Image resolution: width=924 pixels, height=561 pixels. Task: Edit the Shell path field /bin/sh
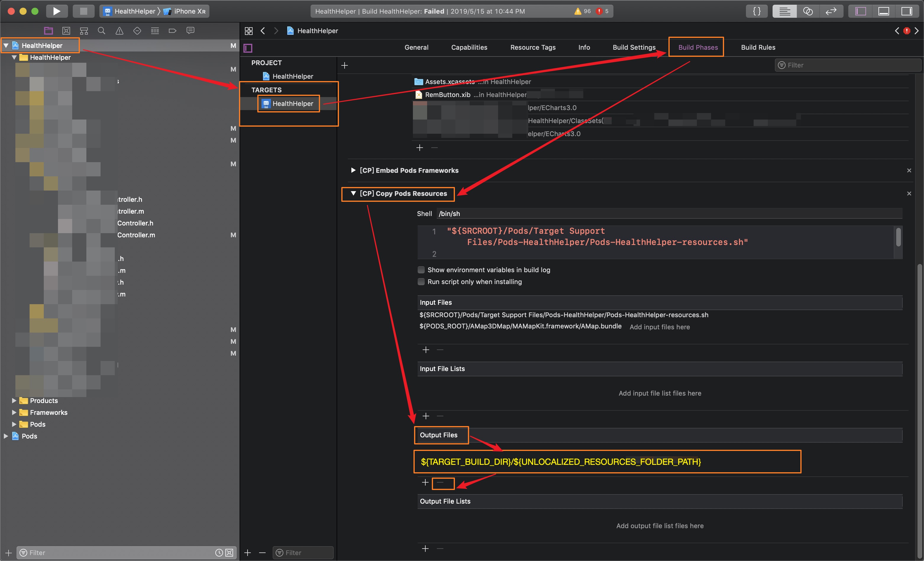click(x=669, y=214)
